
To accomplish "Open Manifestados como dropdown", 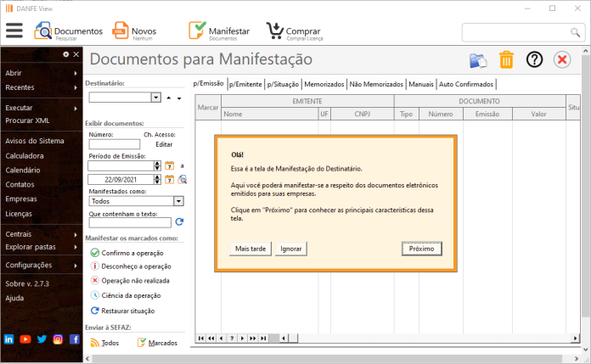I will point(178,201).
